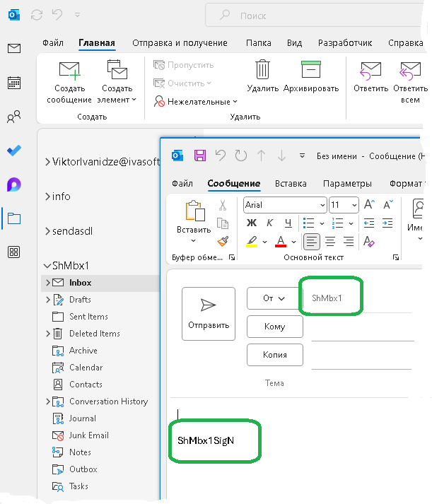The height and width of the screenshot is (504, 432).
Task: Open font size 11 dropdown
Action: [354, 205]
